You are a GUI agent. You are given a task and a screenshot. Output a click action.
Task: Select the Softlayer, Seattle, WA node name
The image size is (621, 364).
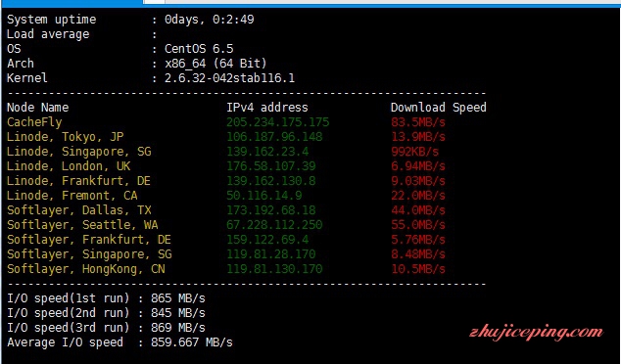click(x=82, y=225)
